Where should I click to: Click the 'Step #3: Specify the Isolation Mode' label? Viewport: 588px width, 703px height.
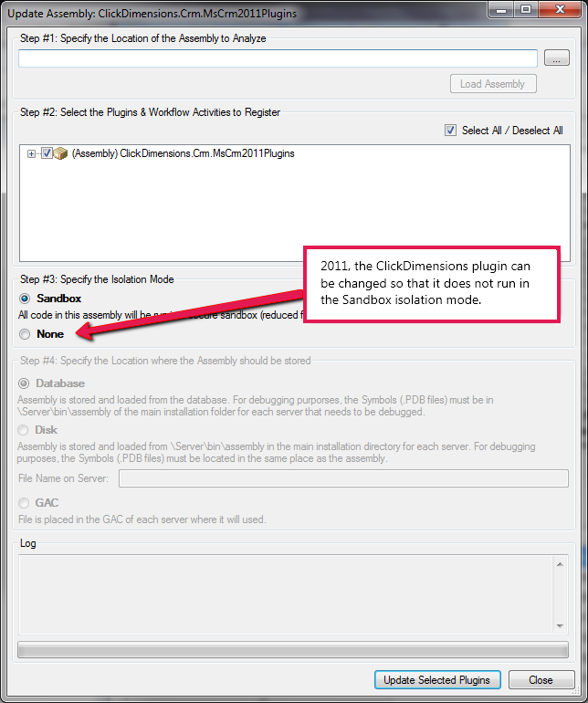[97, 279]
